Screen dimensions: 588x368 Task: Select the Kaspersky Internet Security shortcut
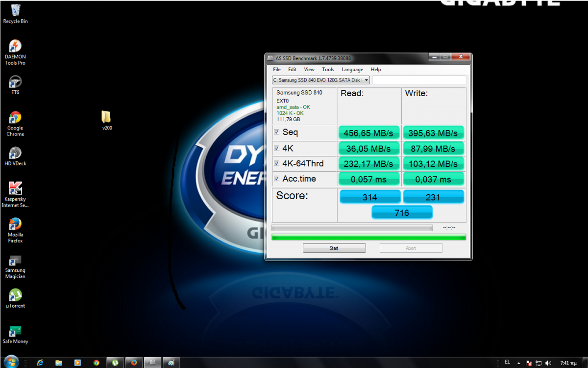[x=15, y=195]
